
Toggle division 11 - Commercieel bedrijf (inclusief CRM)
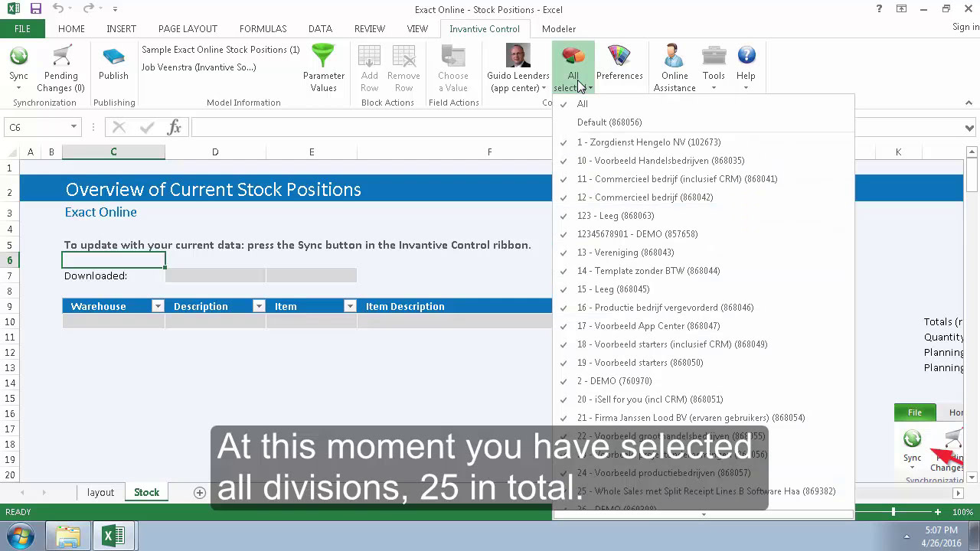[703, 179]
